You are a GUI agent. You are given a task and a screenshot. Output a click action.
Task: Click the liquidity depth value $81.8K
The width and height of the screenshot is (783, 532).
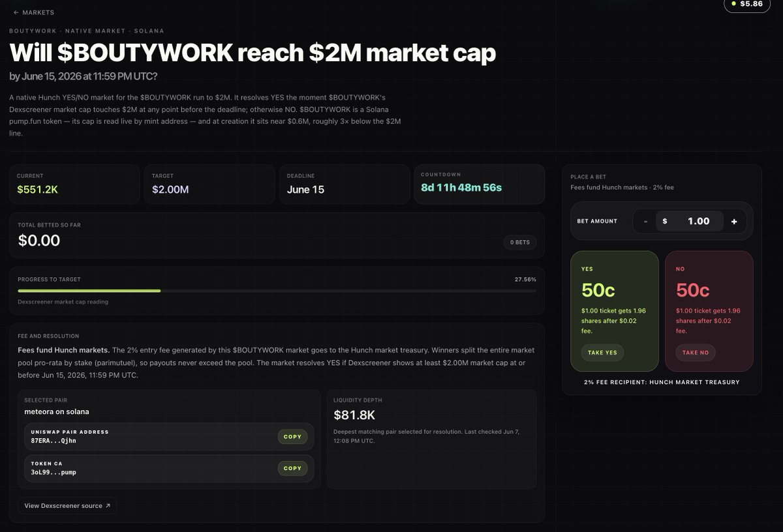click(354, 415)
